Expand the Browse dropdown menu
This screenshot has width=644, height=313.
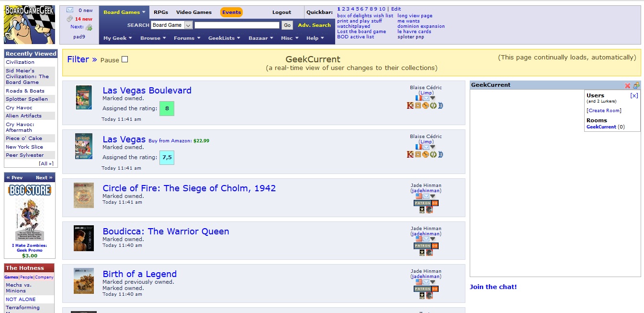tap(153, 38)
